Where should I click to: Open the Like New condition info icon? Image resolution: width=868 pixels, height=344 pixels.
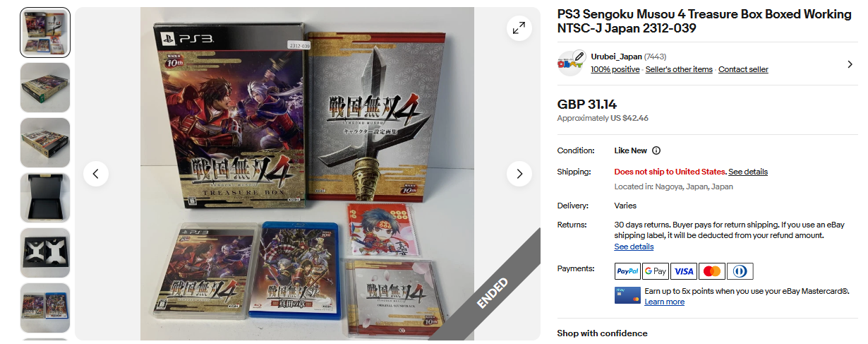coord(656,150)
